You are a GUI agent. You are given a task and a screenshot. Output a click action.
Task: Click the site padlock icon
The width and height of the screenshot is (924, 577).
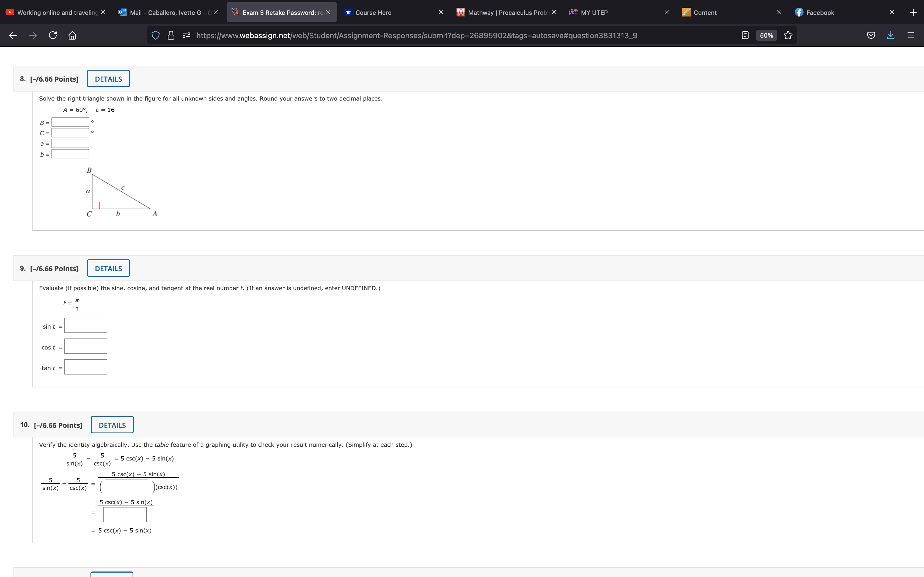click(x=171, y=35)
